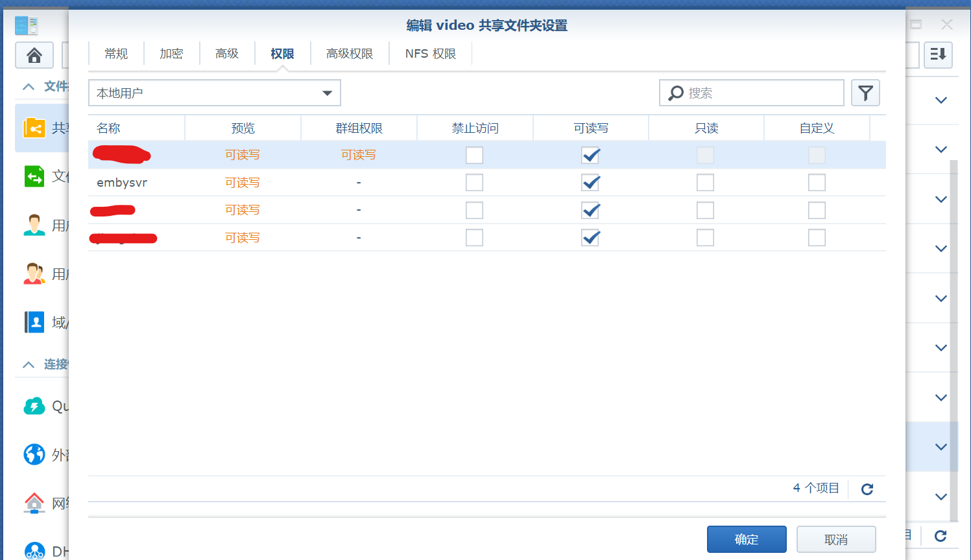
Task: Uncheck read/write checkbox for embysvr
Action: (x=590, y=183)
